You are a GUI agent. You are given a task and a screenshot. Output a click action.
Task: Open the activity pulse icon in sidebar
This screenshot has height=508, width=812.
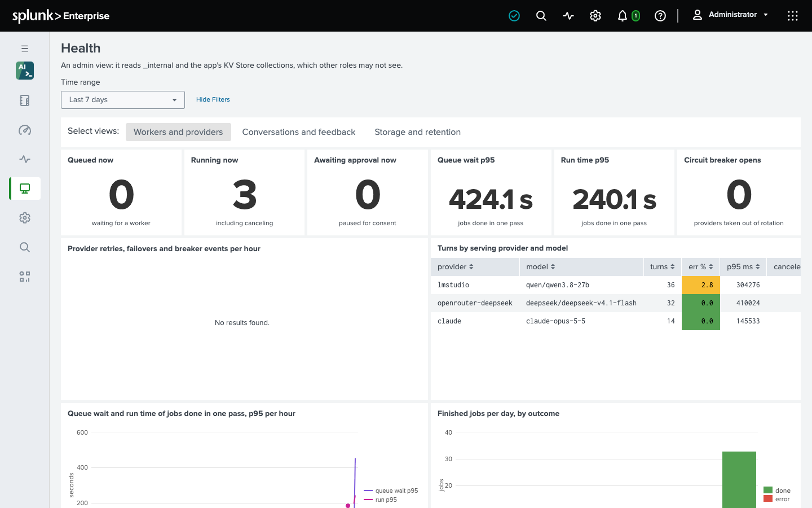pos(25,159)
